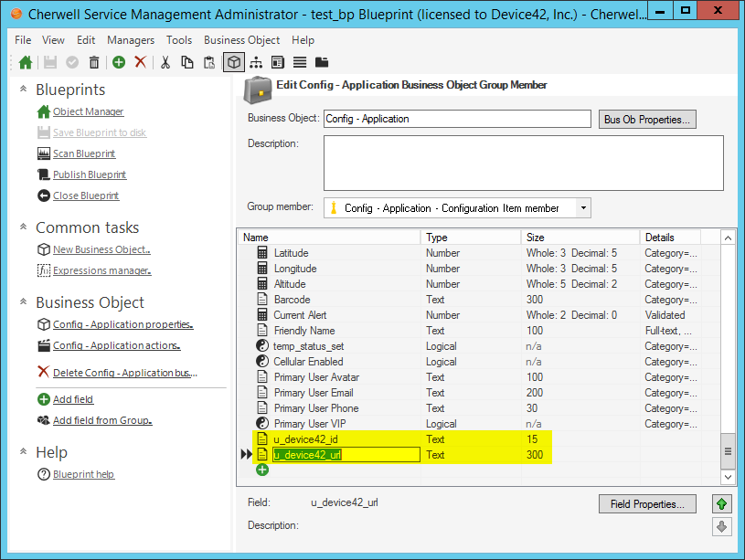
Task: Open the Managers menu
Action: [x=131, y=40]
